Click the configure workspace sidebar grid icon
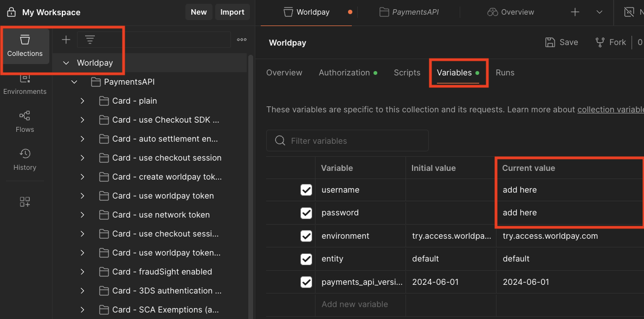The height and width of the screenshot is (319, 644). (x=25, y=202)
